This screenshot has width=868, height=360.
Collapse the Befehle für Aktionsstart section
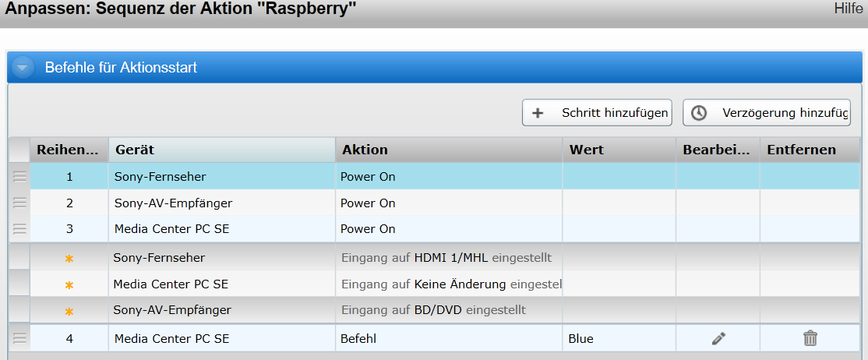(x=23, y=68)
